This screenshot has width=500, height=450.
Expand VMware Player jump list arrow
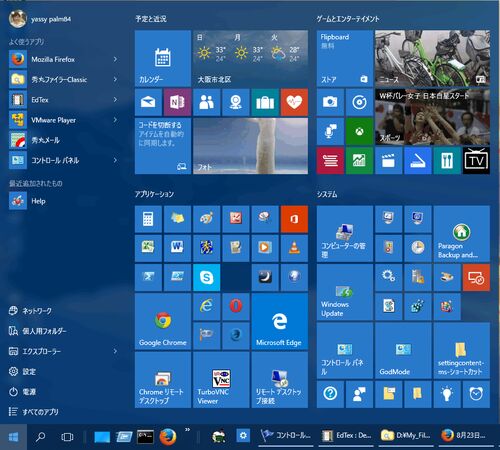[x=115, y=120]
